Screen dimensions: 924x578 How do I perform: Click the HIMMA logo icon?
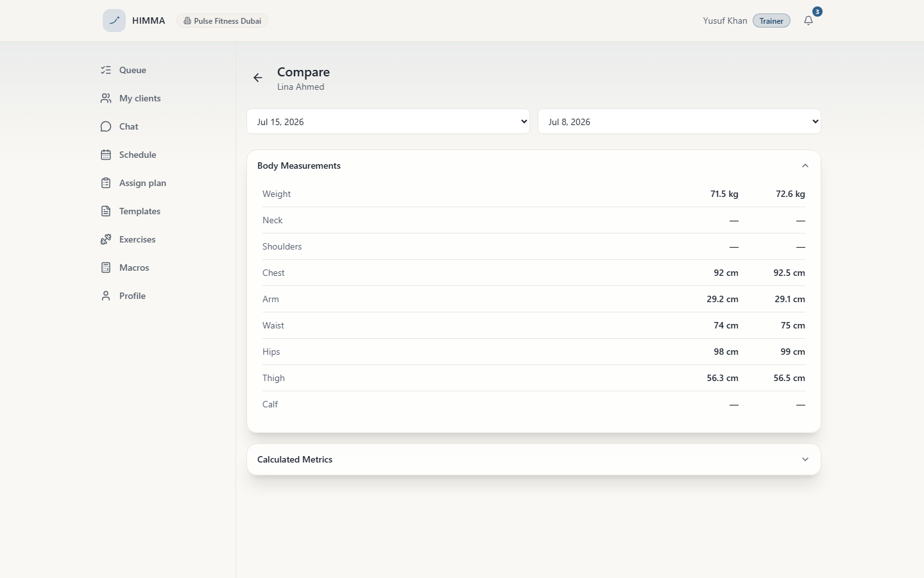(x=114, y=21)
